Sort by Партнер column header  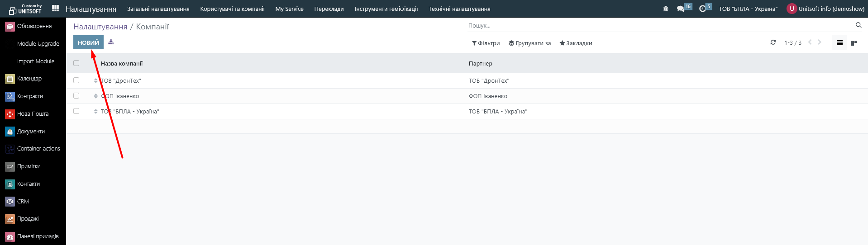click(480, 63)
